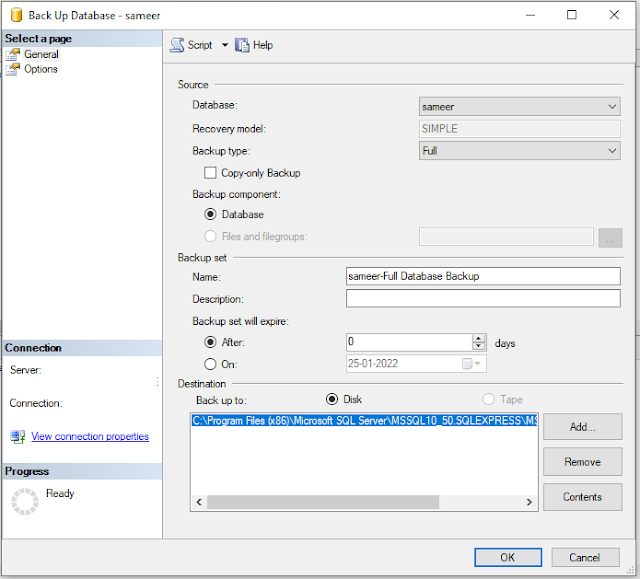Open the General page
The height and width of the screenshot is (579, 640).
pos(41,54)
